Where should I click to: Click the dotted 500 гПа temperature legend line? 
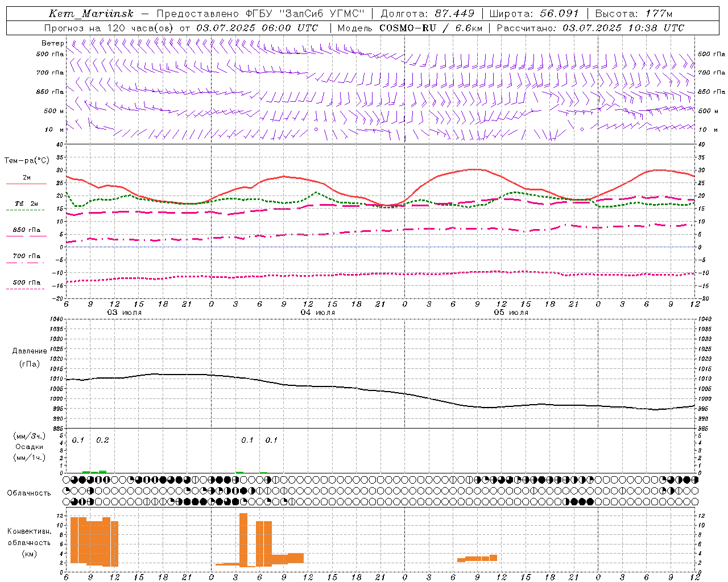tap(25, 289)
